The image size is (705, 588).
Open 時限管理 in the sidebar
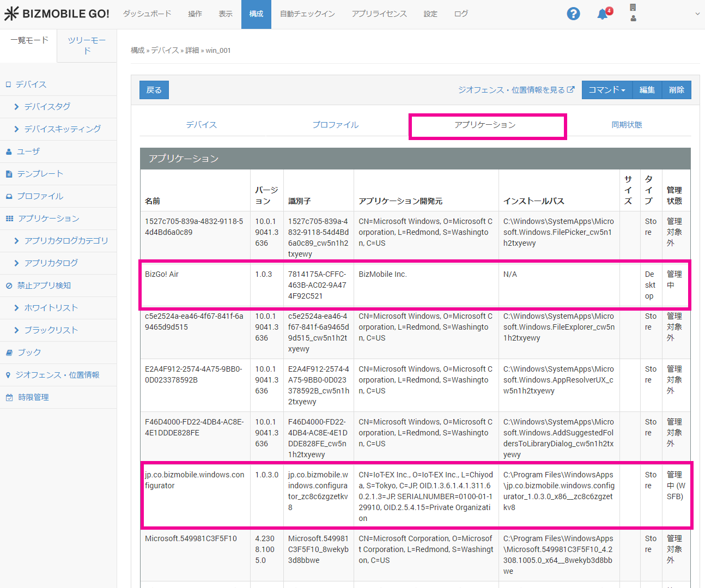coord(33,397)
